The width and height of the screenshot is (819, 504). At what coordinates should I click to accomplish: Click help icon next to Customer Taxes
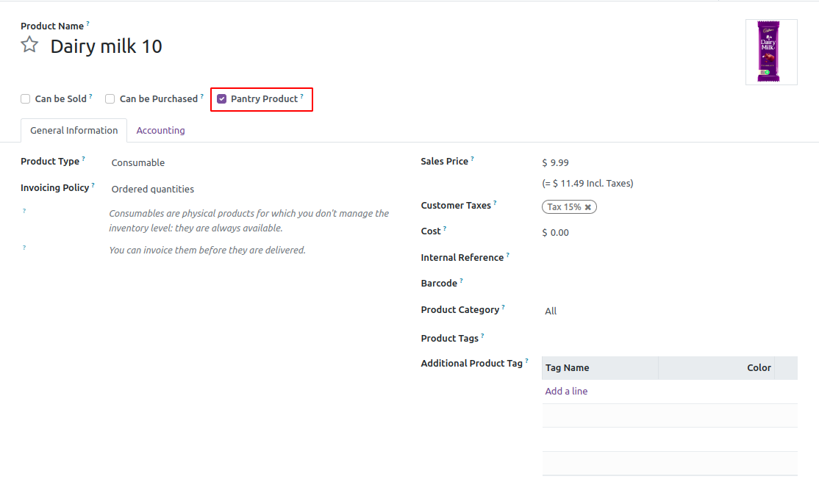tap(495, 203)
